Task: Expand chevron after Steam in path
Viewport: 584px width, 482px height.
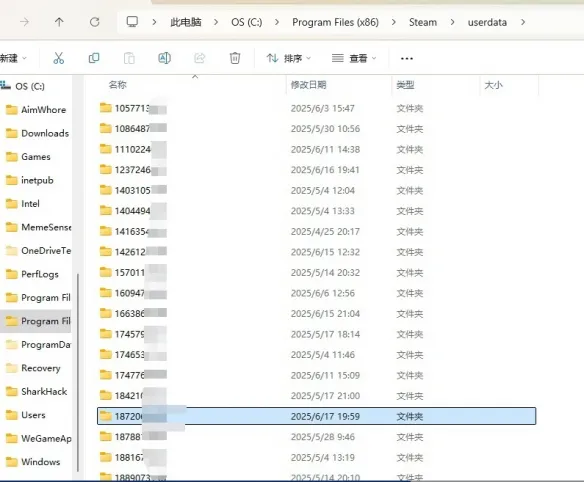Action: point(452,22)
